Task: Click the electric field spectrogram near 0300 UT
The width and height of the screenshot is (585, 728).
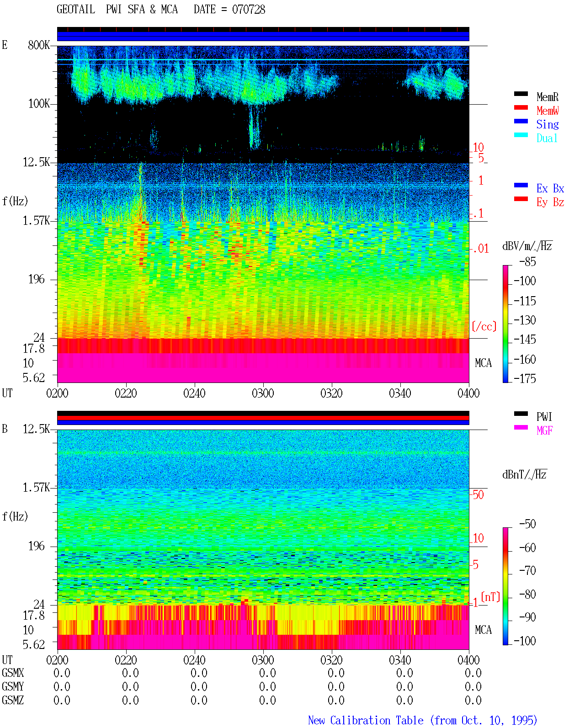Action: (263, 214)
